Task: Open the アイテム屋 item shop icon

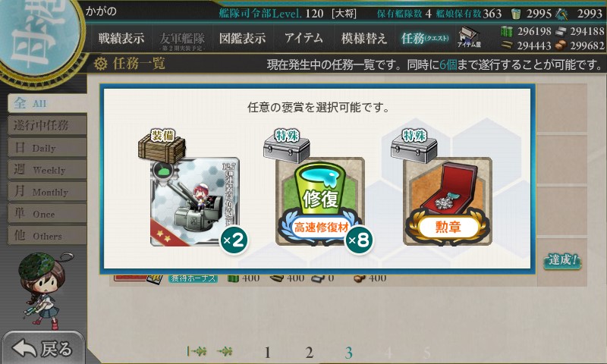Action: click(x=469, y=37)
